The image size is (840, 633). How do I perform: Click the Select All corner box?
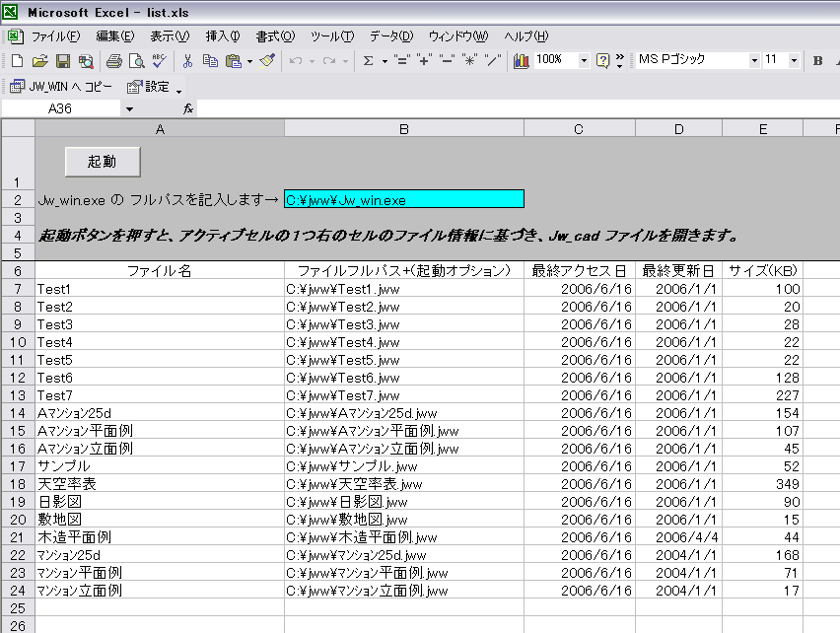click(18, 128)
